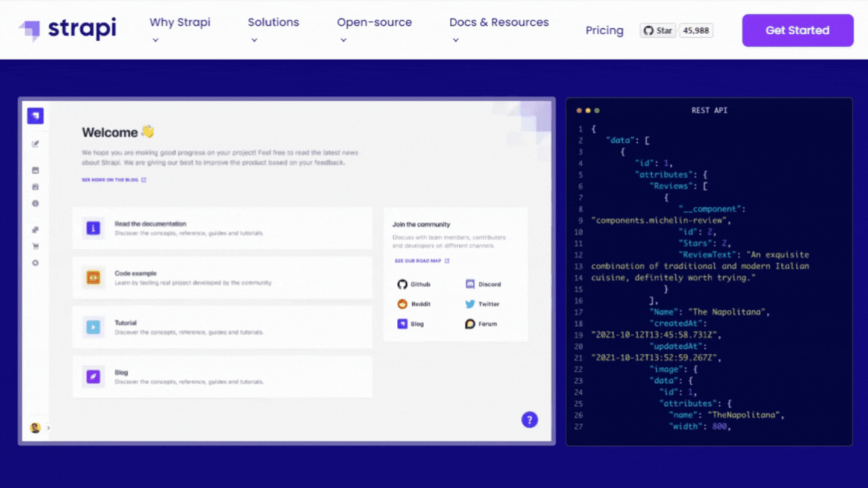868x488 pixels.
Task: Open the Forum chat icon
Action: [x=470, y=324]
